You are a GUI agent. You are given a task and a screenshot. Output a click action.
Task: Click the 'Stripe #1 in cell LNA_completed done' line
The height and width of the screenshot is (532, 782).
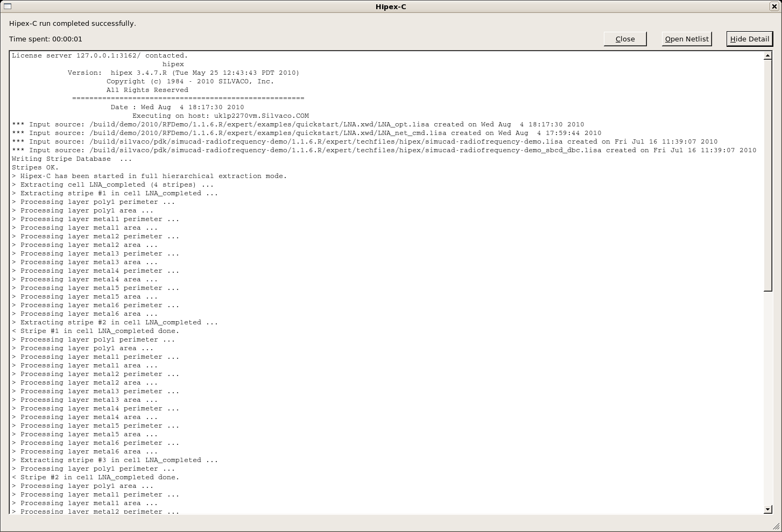[99, 331]
